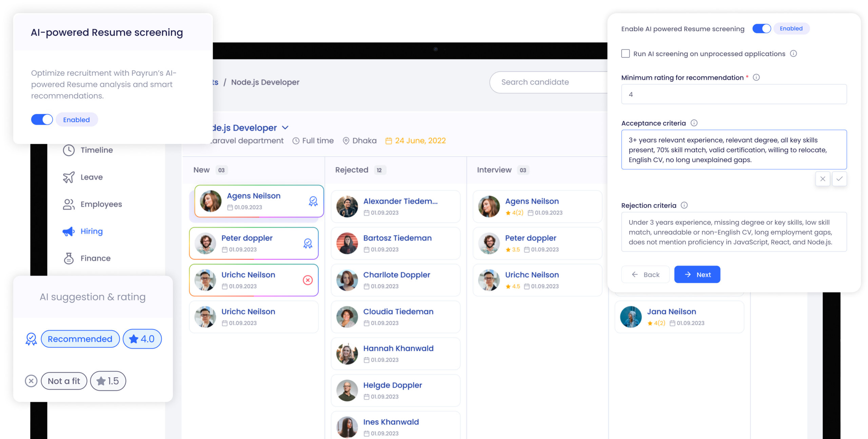Click info icon beside Rejection criteria

[684, 205]
